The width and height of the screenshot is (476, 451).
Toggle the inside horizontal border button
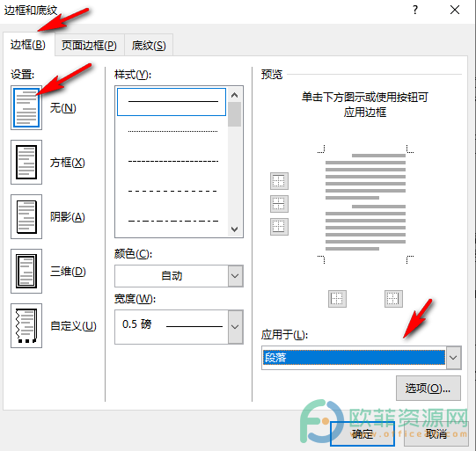point(279,204)
